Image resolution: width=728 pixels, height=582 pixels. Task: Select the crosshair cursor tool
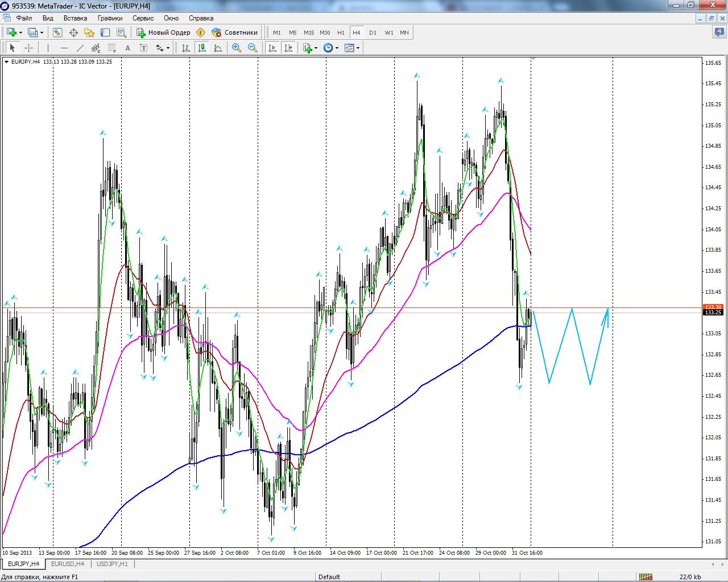28,48
